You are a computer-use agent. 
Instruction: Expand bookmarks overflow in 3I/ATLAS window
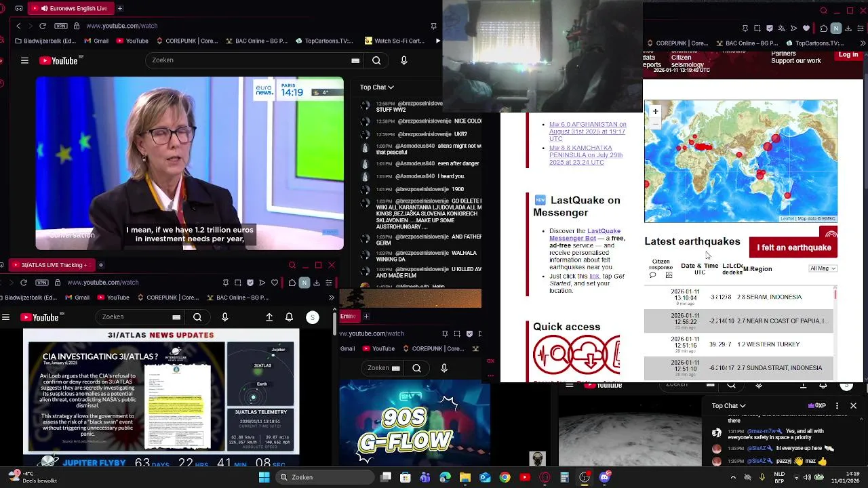click(331, 298)
